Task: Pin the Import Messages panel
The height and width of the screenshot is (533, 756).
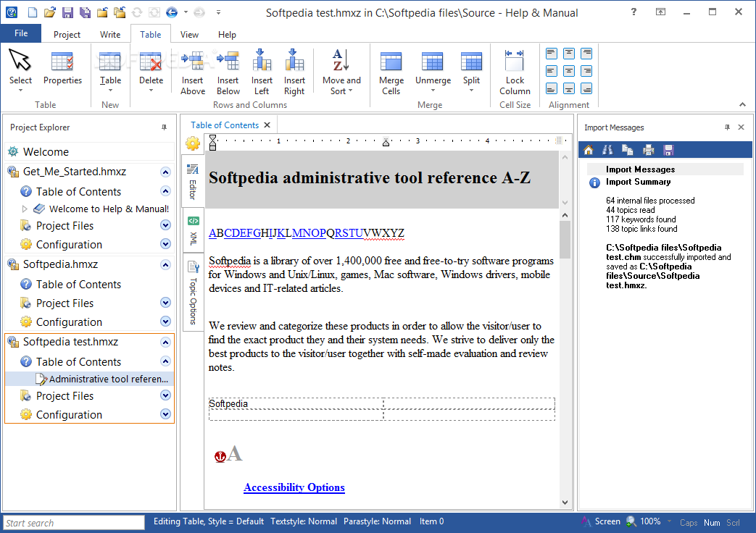Action: (727, 127)
